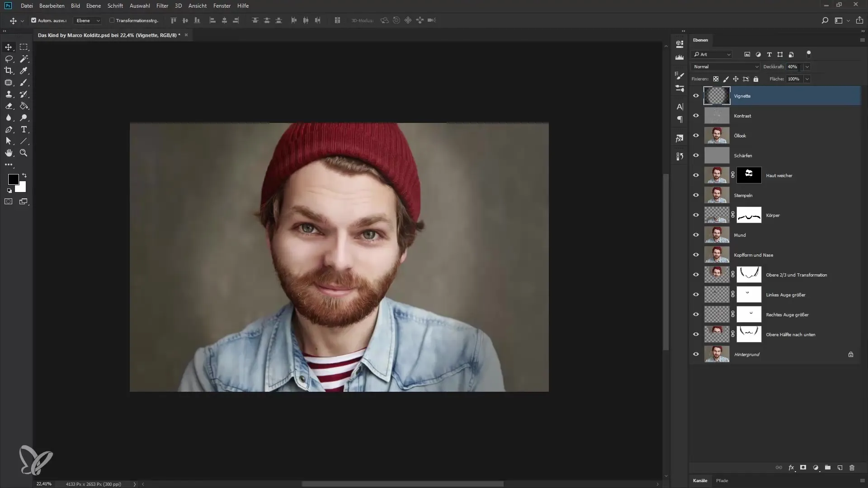Open the search icon in options bar
The height and width of the screenshot is (488, 868).
tap(825, 20)
